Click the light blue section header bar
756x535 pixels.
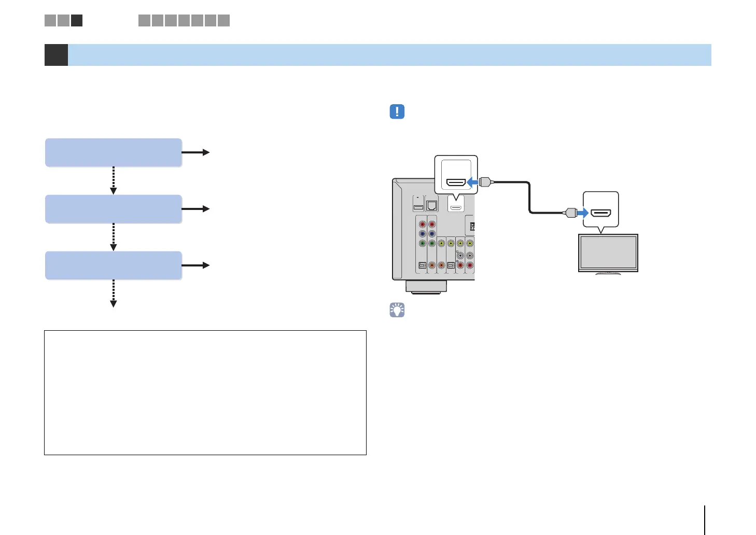click(389, 55)
